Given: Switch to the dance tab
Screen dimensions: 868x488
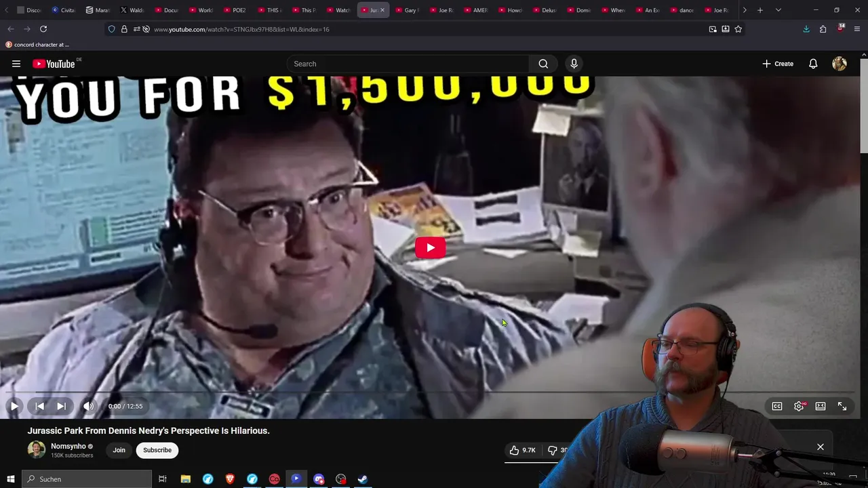Looking at the screenshot, I should 683,10.
